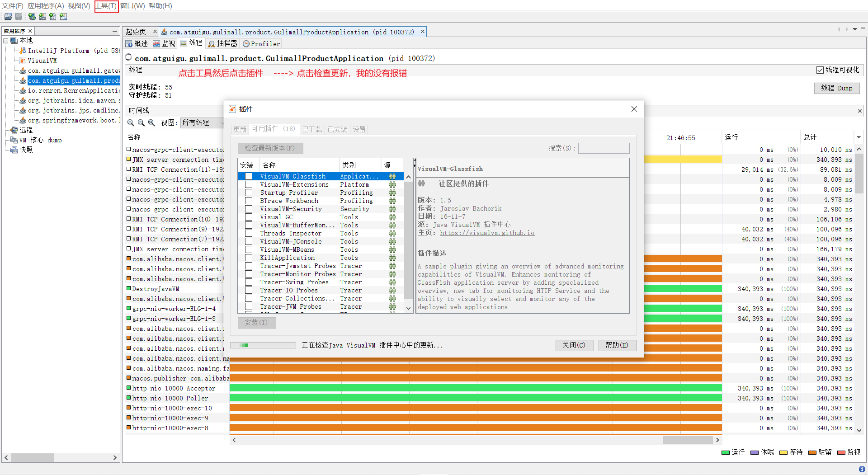Screen dimensions: 868x475
Task: Check the BTrace Workbench install checkbox
Action: (x=249, y=201)
